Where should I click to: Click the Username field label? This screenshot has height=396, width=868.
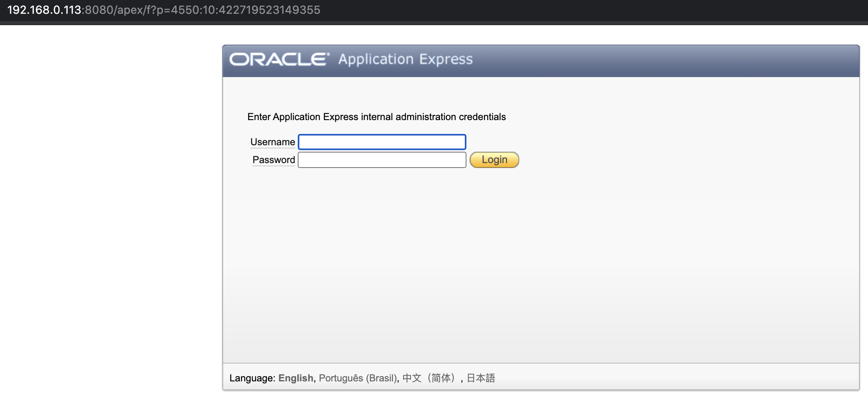[273, 142]
